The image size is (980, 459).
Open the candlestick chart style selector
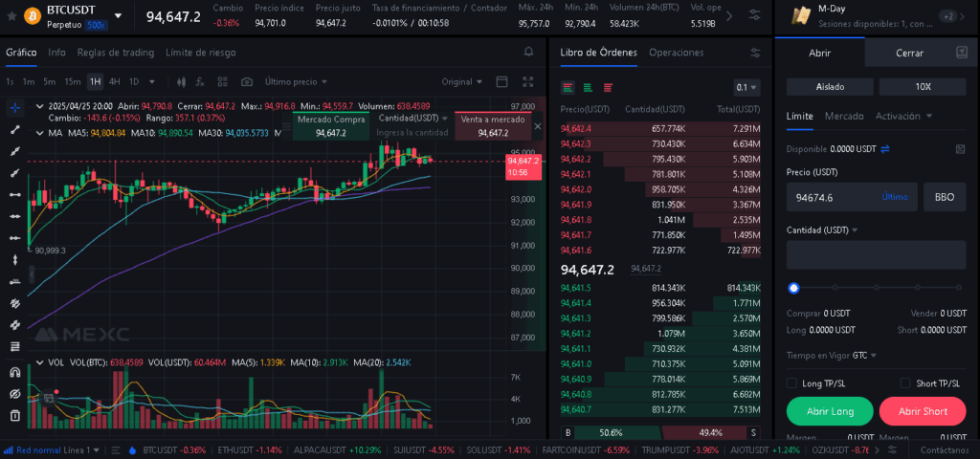pos(182,82)
